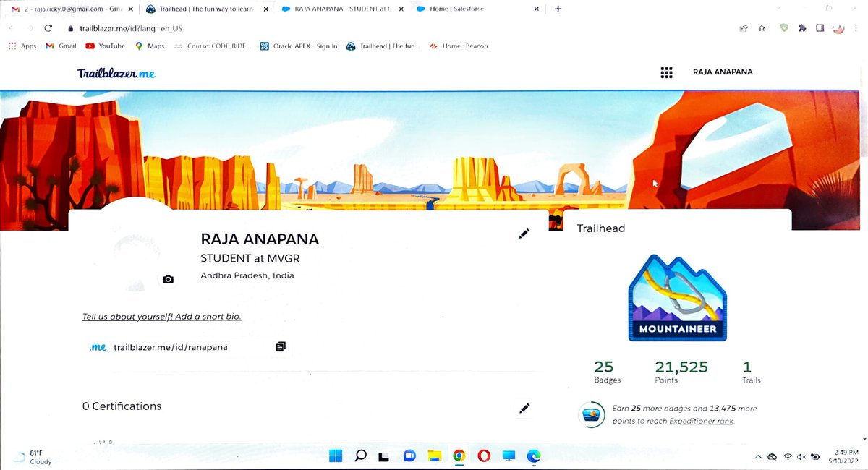Click the Mountaineer rank badge

pos(677,297)
